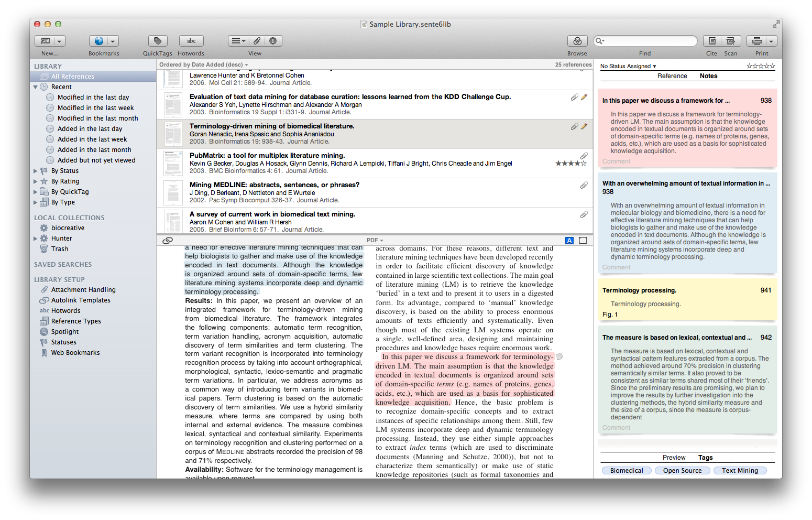Click the note marker beside the highlighted PDF text

click(x=559, y=357)
